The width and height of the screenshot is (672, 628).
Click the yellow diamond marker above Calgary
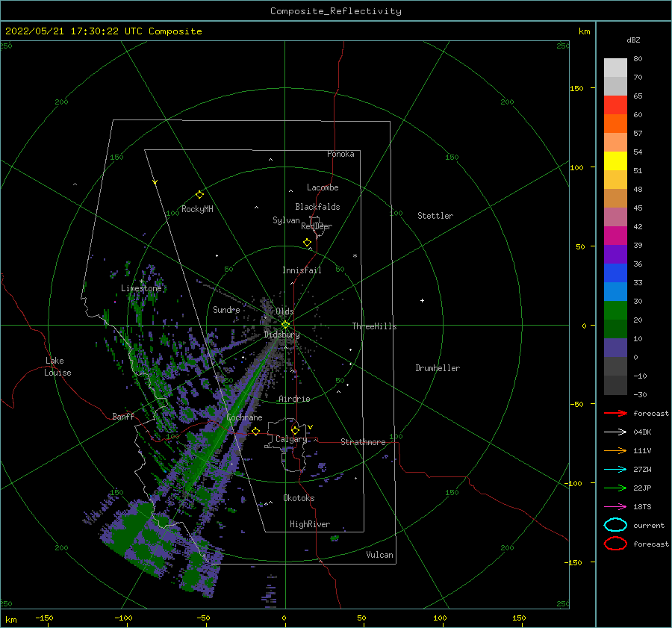[x=295, y=430]
